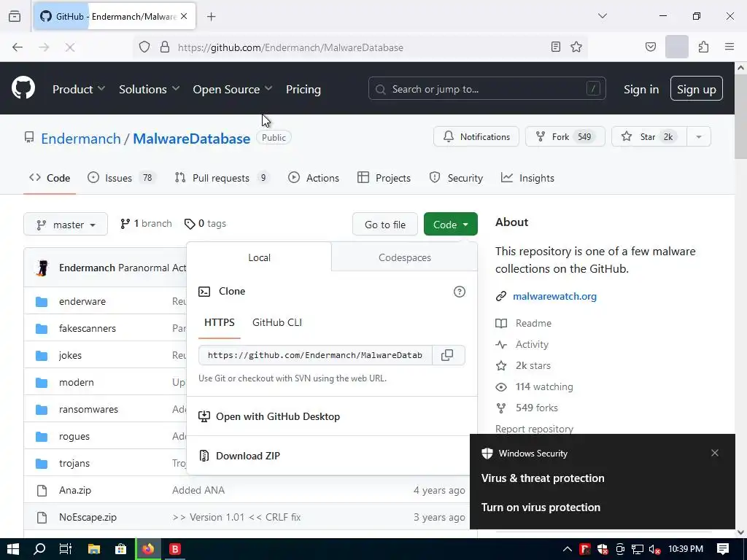Screen dimensions: 747x560
Task: Show hidden system tray icons
Action: tap(568, 549)
